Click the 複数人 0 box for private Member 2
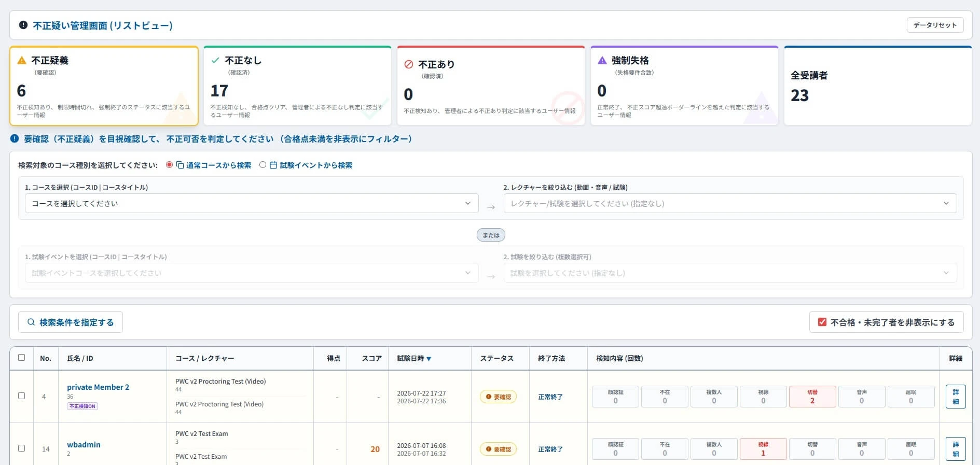Viewport: 980px width, 465px height. pos(714,397)
